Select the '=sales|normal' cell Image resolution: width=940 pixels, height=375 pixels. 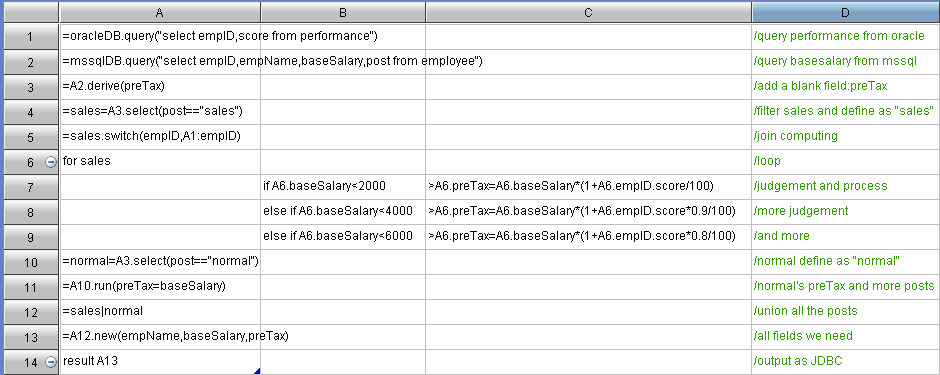coord(159,312)
